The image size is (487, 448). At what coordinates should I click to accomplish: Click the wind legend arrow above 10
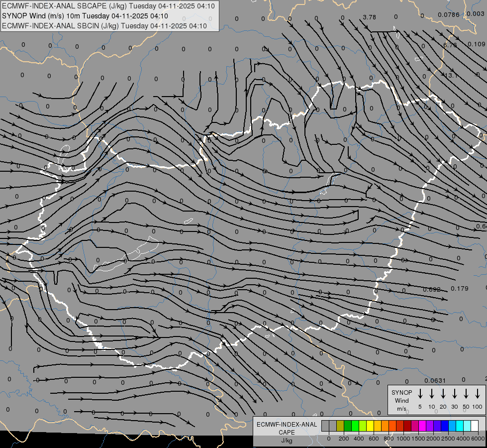click(x=431, y=394)
